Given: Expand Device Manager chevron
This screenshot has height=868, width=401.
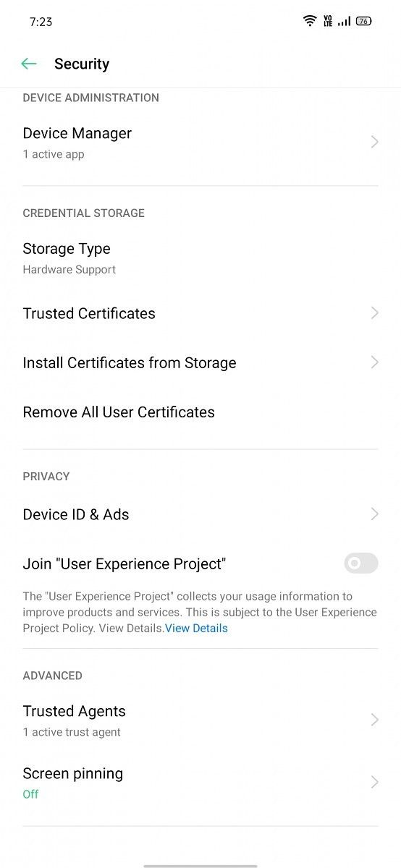Looking at the screenshot, I should (x=374, y=142).
